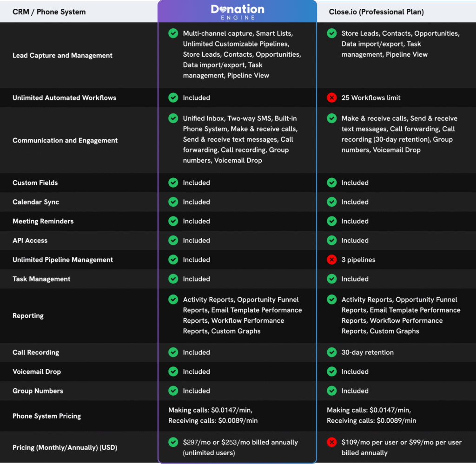Click the Communication and Engagement label
Screen dimensions: 476x464
(65, 141)
